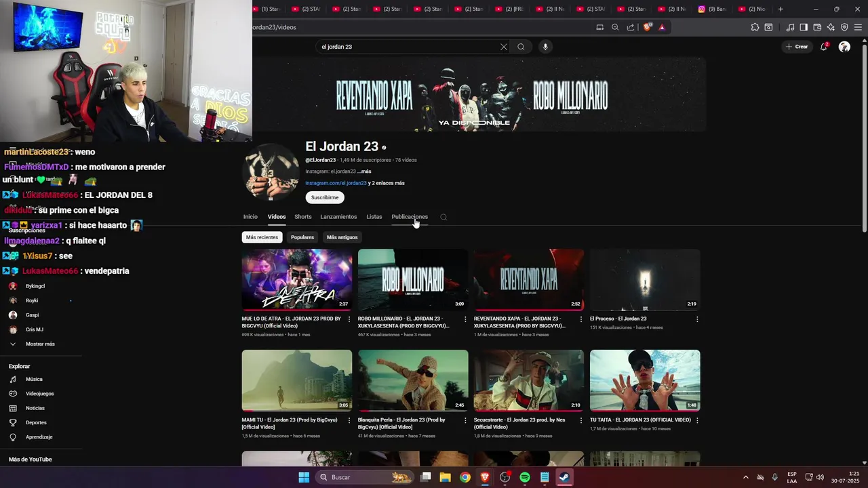This screenshot has height=488, width=868.
Task: Click the taskbar Buscar search box
Action: point(365,477)
